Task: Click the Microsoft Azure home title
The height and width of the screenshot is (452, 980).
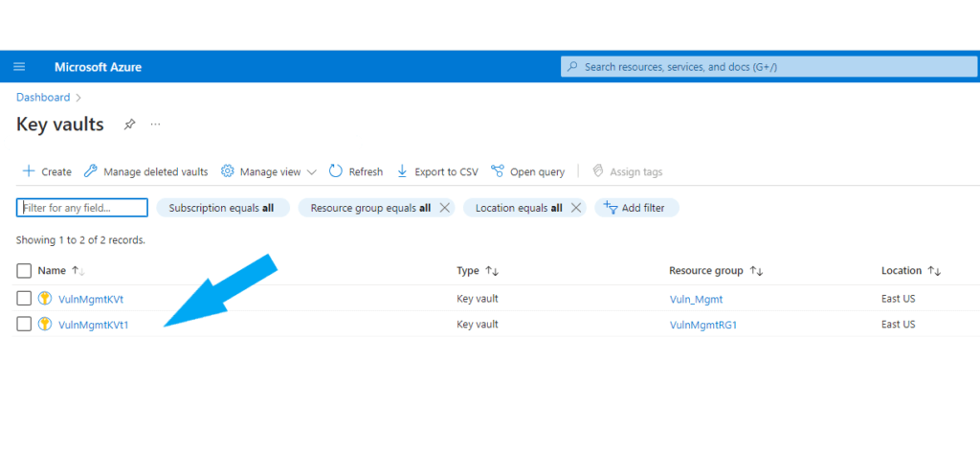Action: point(99,67)
